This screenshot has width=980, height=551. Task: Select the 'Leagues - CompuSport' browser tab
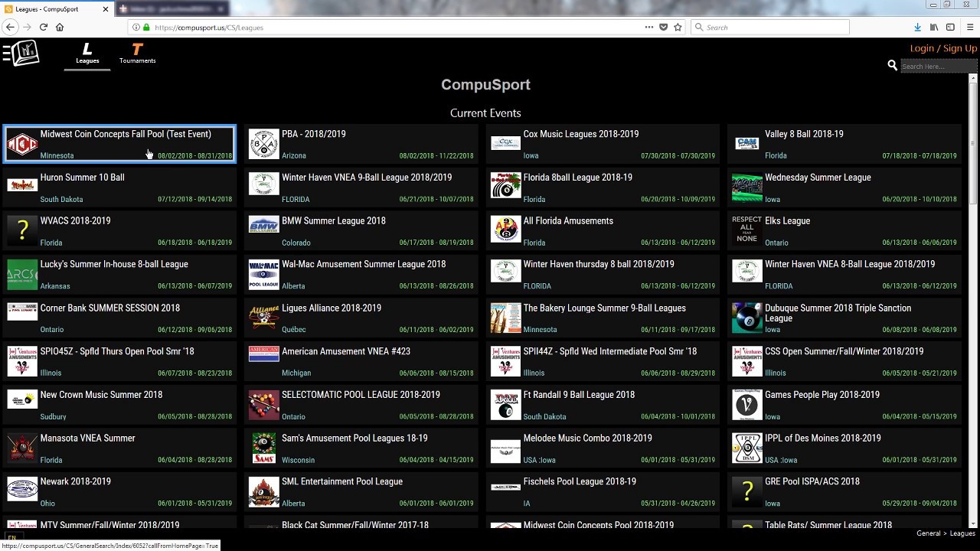click(57, 9)
